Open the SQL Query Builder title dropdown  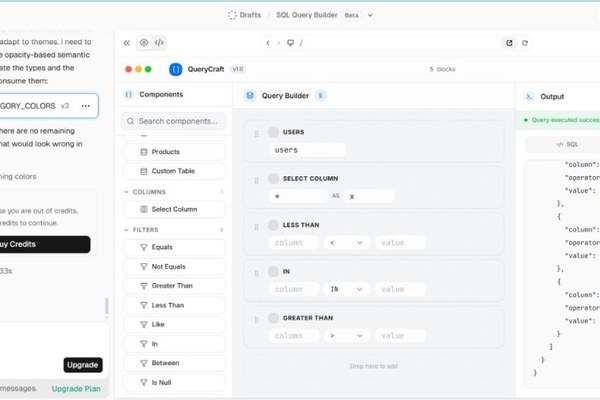370,15
